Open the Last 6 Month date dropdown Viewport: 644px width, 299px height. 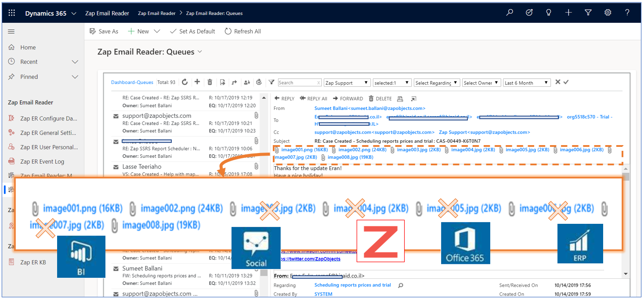(x=527, y=83)
